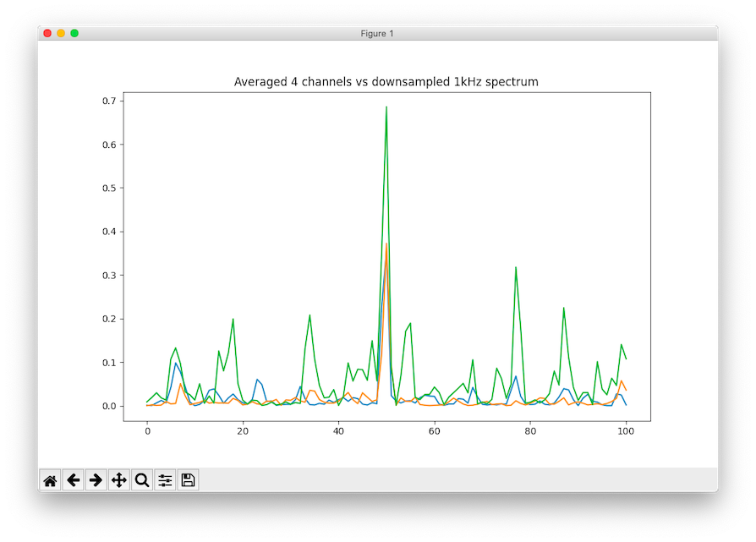Click the tallest green peak tip near 0.7
756x542 pixels.
click(x=386, y=107)
